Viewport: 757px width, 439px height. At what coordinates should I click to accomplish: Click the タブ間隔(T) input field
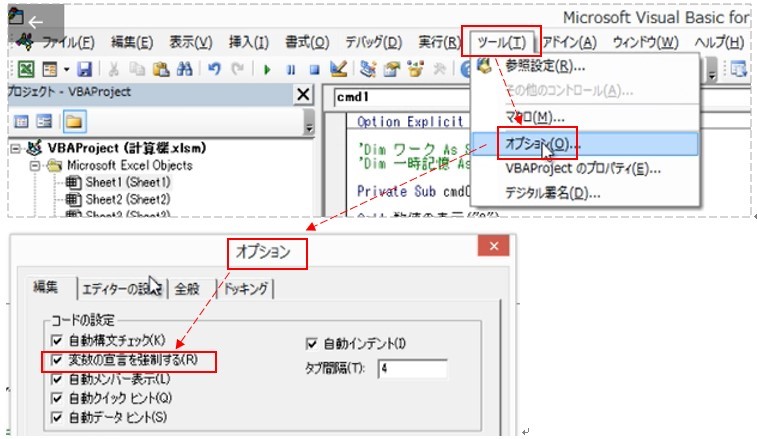[410, 368]
